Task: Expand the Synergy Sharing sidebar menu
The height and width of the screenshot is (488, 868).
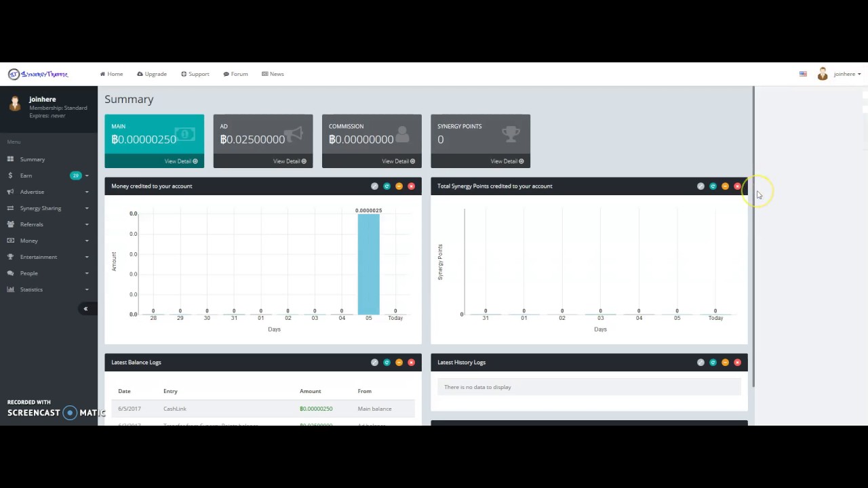Action: point(49,208)
